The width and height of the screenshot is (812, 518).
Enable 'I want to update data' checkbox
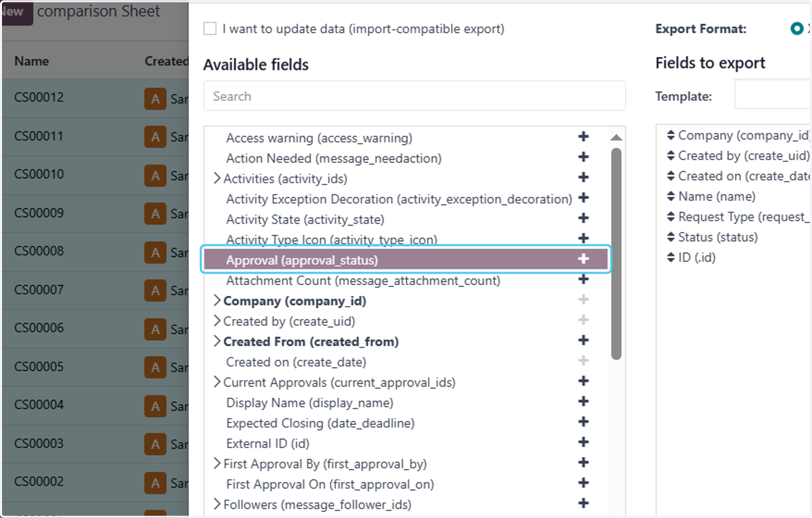tap(210, 28)
